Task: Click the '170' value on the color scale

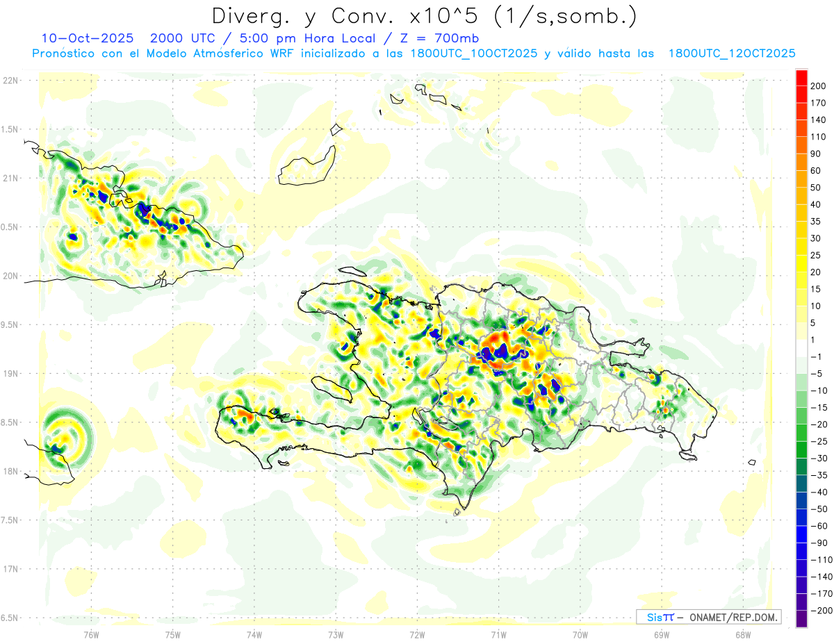Action: click(818, 103)
